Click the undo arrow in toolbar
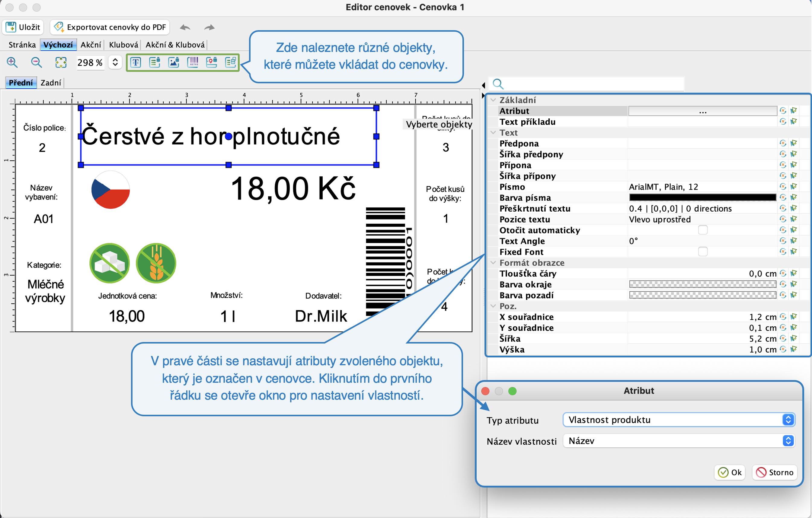The height and width of the screenshot is (518, 812). (185, 27)
